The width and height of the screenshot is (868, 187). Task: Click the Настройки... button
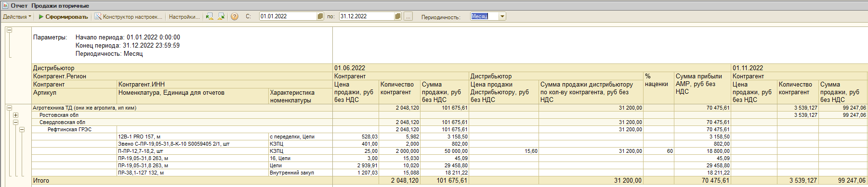184,16
